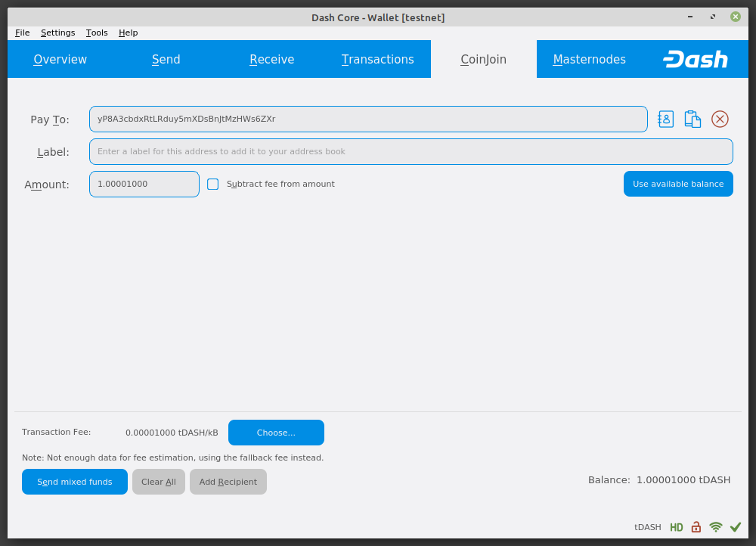Enable Subtract fee from amount checkbox
Viewport: 756px width, 546px height.
click(213, 185)
